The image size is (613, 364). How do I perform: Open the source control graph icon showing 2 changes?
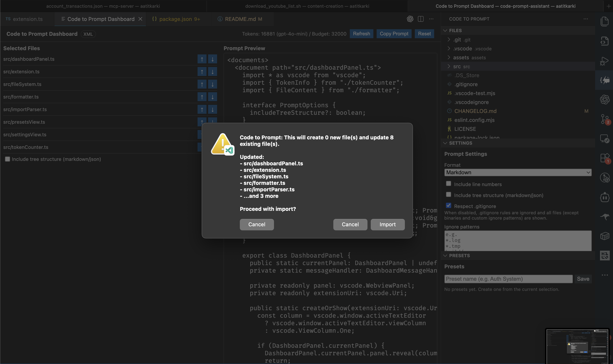tap(605, 119)
